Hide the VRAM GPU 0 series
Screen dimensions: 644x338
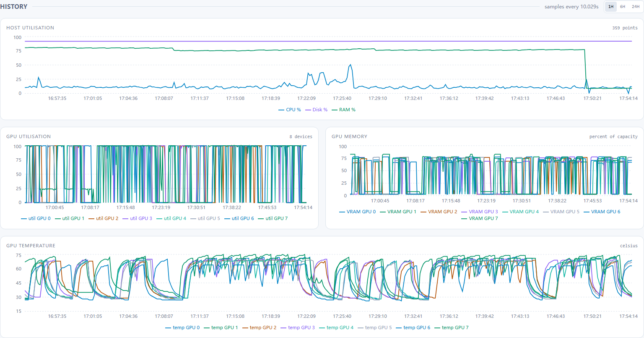pyautogui.click(x=358, y=212)
